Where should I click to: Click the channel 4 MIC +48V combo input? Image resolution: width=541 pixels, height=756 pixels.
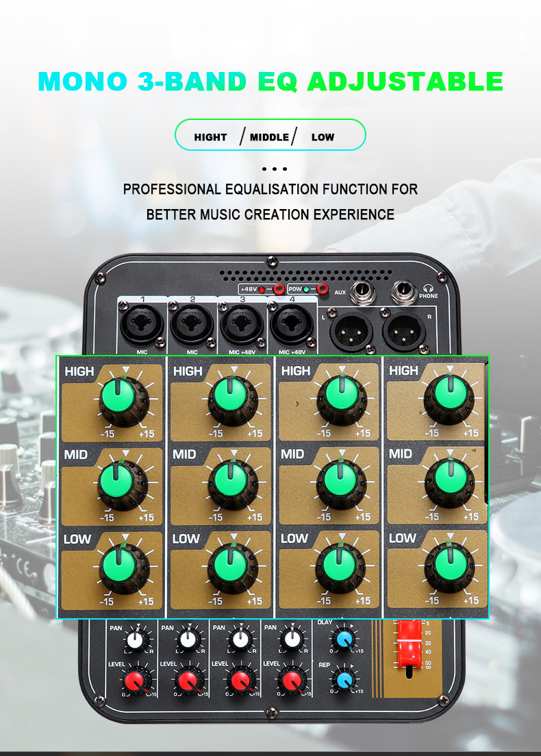292,326
